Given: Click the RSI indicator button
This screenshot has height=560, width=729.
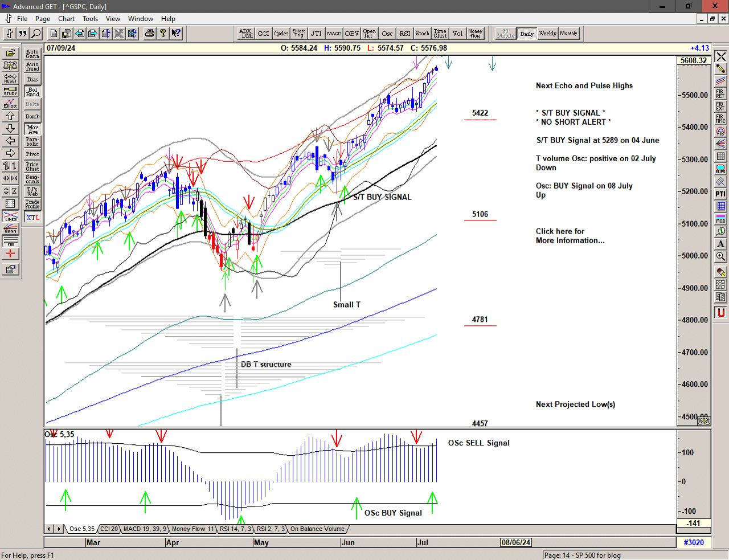Looking at the screenshot, I should point(404,34).
